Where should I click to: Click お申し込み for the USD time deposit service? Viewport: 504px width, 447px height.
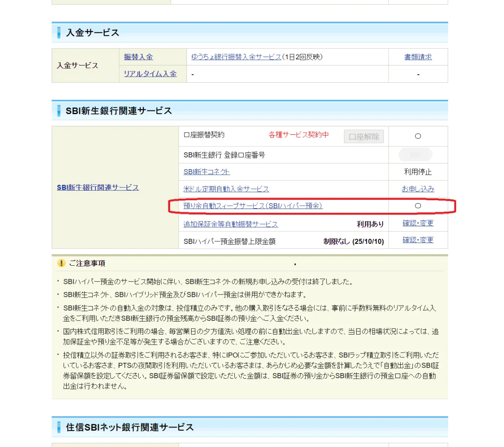point(417,189)
